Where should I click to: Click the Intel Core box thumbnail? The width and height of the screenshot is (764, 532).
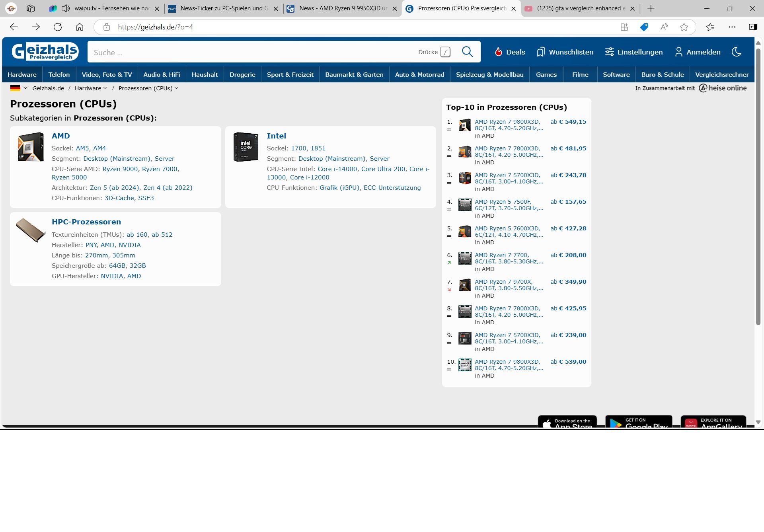click(x=246, y=147)
